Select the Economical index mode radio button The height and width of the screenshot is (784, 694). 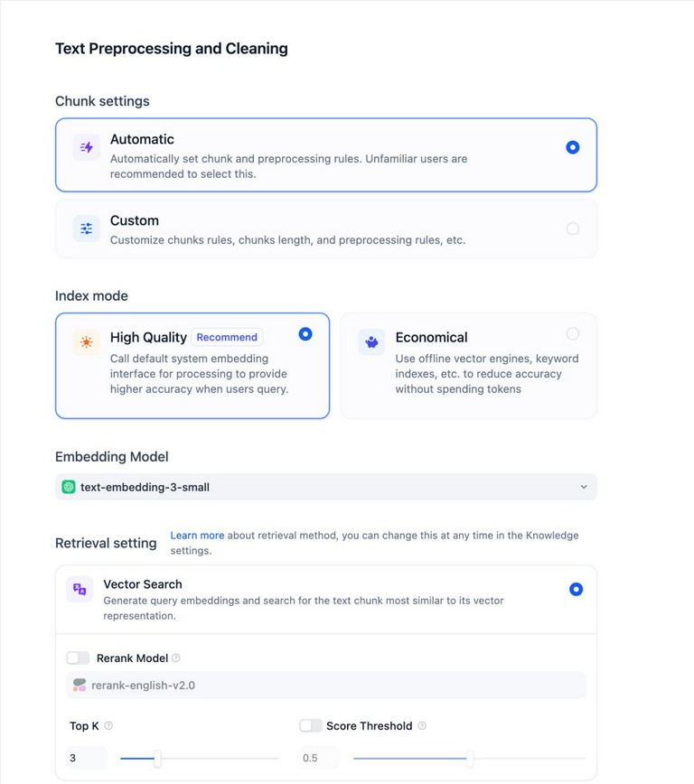572,333
